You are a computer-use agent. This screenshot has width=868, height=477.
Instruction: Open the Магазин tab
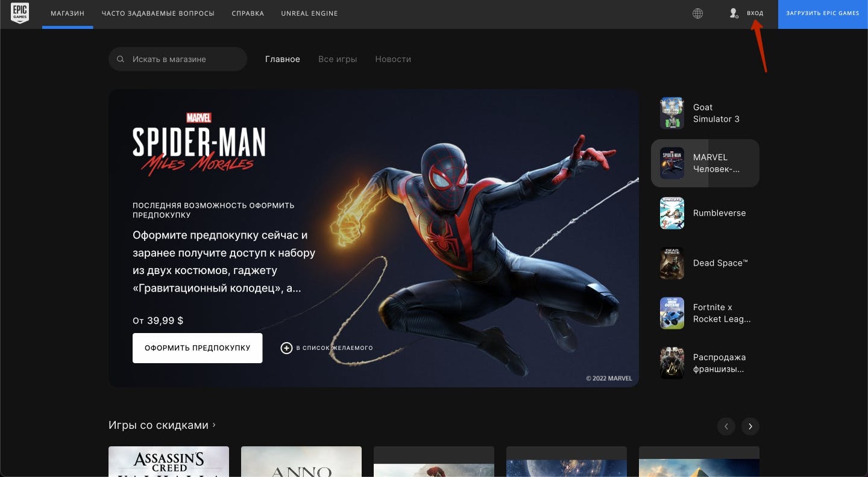click(68, 13)
